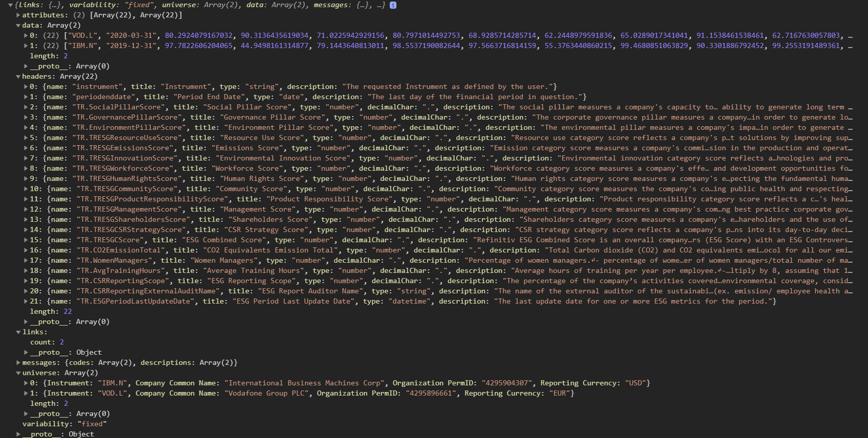Viewport: 868px width, 438px height.
Task: Click "Vodafone Group PLC" string
Action: pos(266,394)
